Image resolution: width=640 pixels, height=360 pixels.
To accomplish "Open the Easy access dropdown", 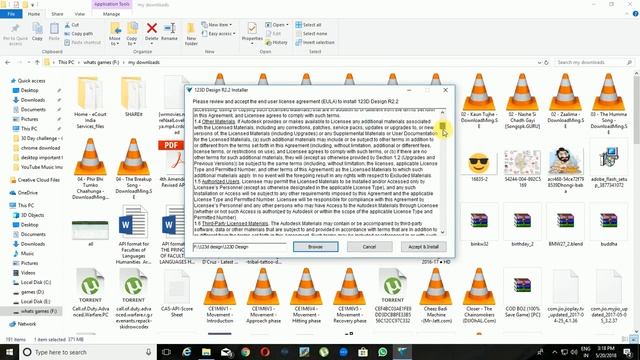I will point(219,33).
